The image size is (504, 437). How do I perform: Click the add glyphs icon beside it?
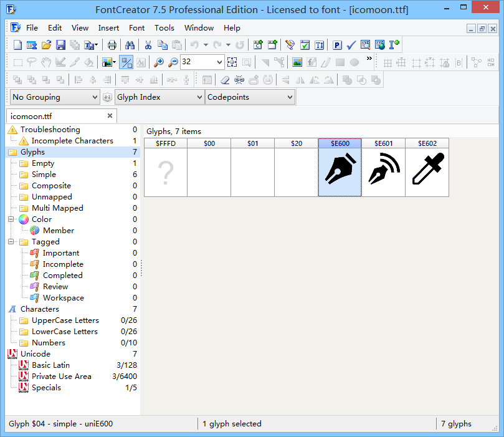tap(272, 45)
